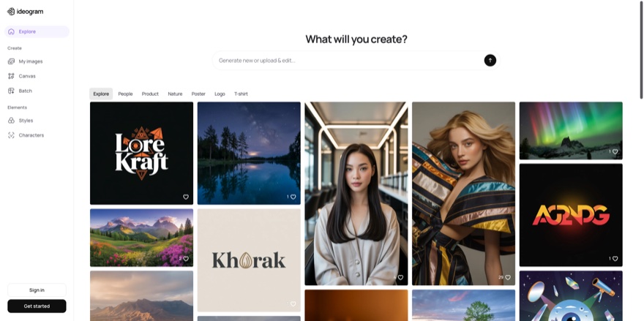Click the page vertical scrollbar
This screenshot has width=644, height=321.
point(642,49)
